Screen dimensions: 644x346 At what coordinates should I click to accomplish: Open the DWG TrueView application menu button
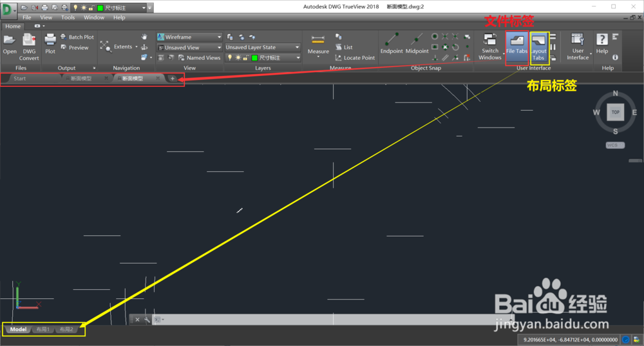point(8,10)
